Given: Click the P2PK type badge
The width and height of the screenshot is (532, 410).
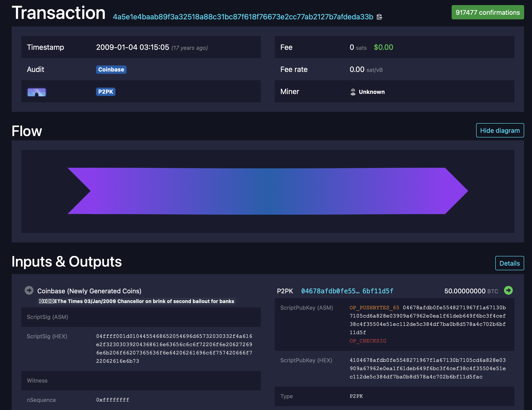Looking at the screenshot, I should coord(106,92).
